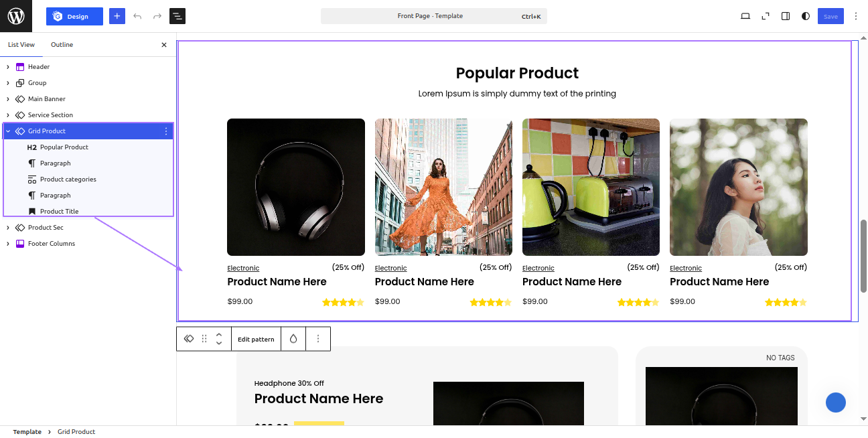The width and height of the screenshot is (868, 438).
Task: Click the WordPress logo icon
Action: tap(16, 16)
